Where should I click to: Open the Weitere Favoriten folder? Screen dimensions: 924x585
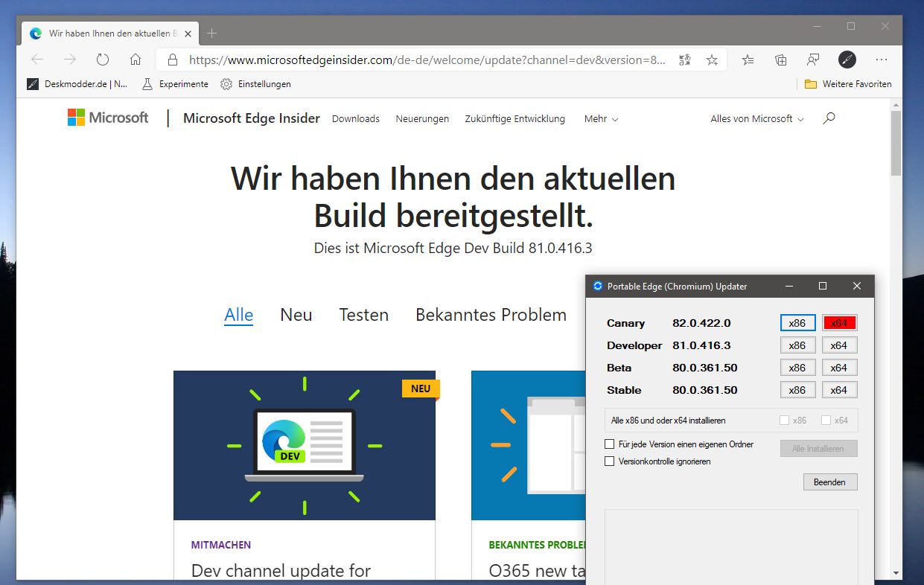pyautogui.click(x=848, y=84)
